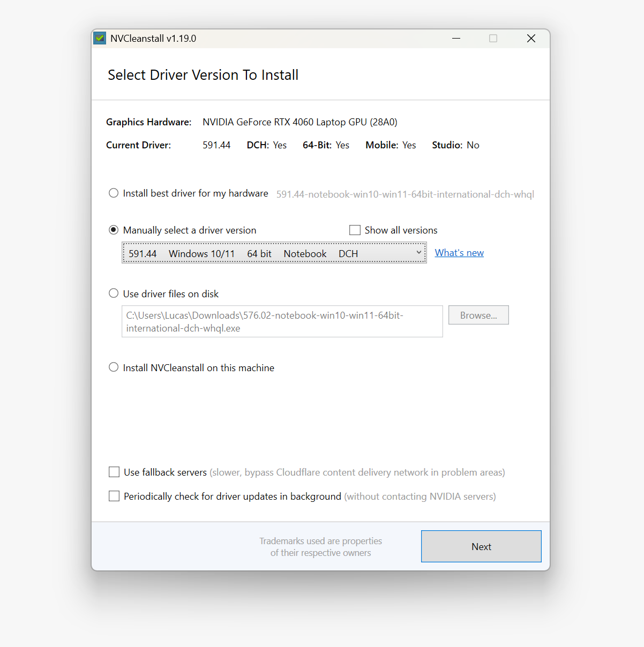Click the Browse button for driver files
This screenshot has width=644, height=647.
point(478,315)
